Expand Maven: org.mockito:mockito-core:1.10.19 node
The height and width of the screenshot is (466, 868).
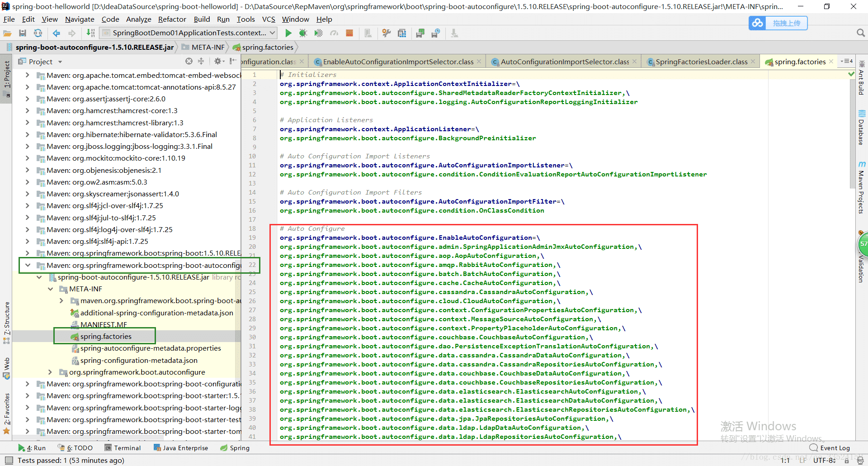(x=28, y=158)
